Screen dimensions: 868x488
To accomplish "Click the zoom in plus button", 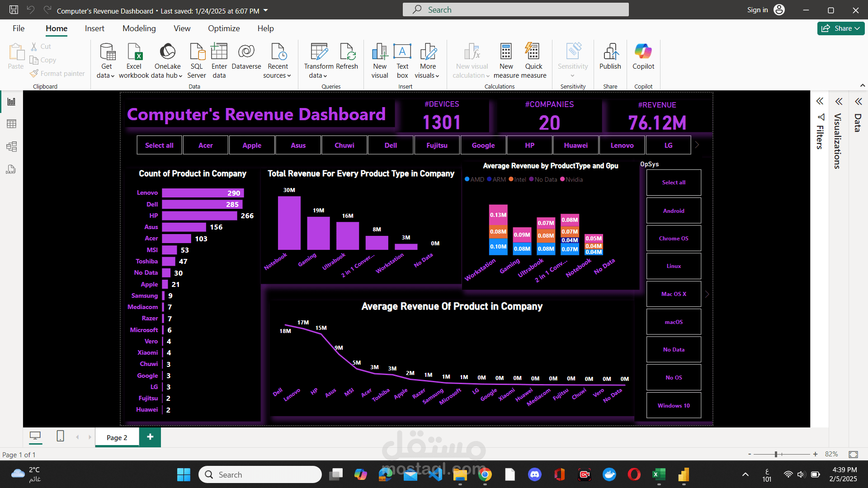I will pos(815,454).
